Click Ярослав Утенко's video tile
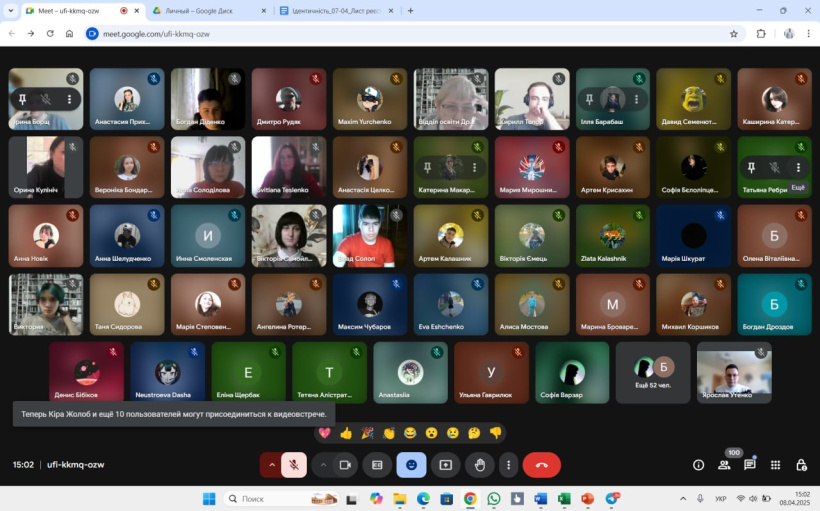 [x=734, y=372]
